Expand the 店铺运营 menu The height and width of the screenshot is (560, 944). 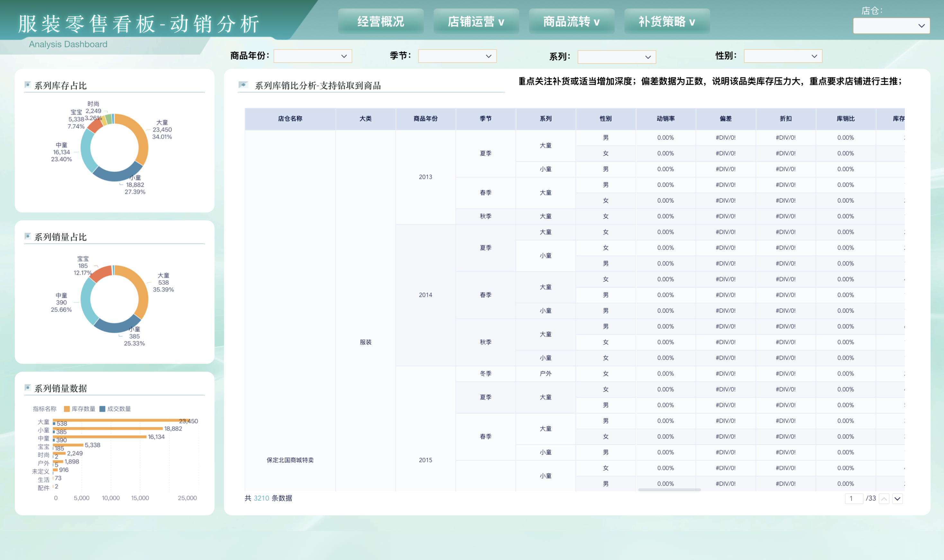click(x=476, y=22)
